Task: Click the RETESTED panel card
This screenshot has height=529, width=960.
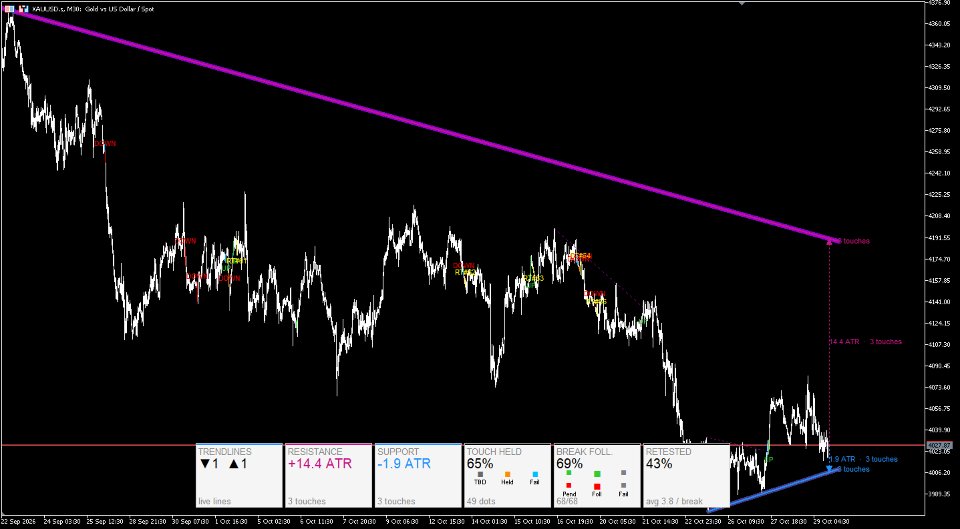Action: point(686,476)
